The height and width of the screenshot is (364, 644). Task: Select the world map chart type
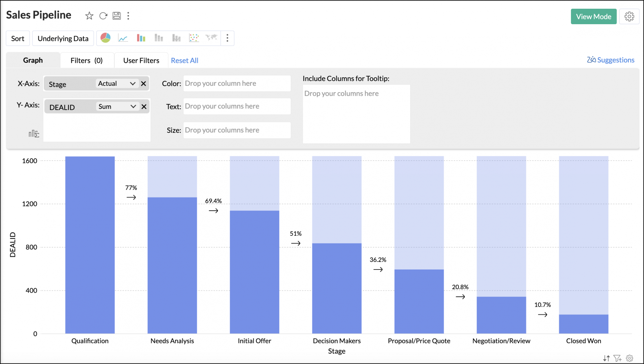212,38
